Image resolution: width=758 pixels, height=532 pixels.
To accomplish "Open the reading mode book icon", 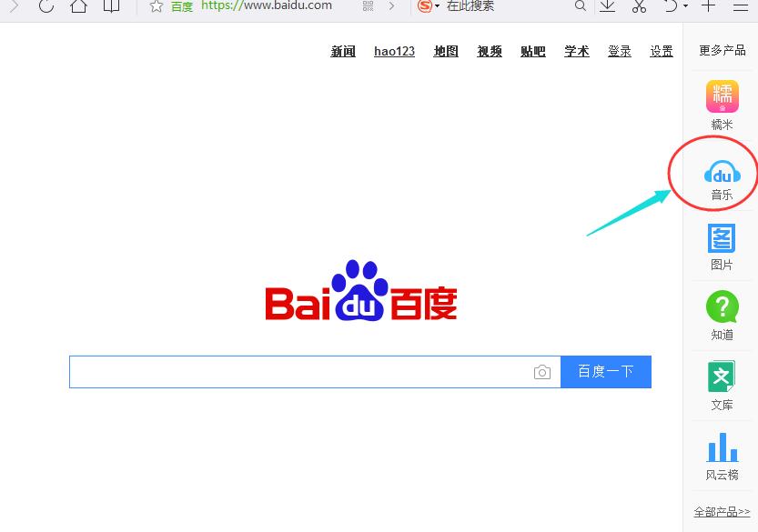I will pos(112,5).
